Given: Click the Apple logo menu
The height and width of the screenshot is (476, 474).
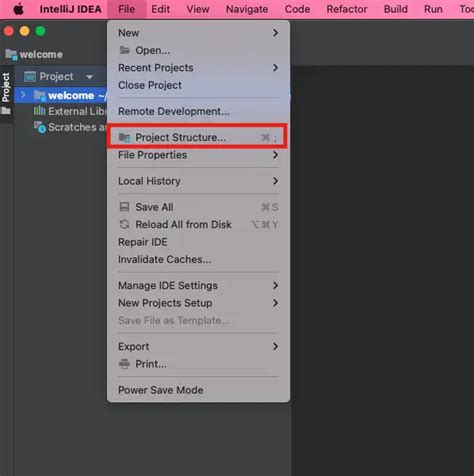Looking at the screenshot, I should coord(19,9).
